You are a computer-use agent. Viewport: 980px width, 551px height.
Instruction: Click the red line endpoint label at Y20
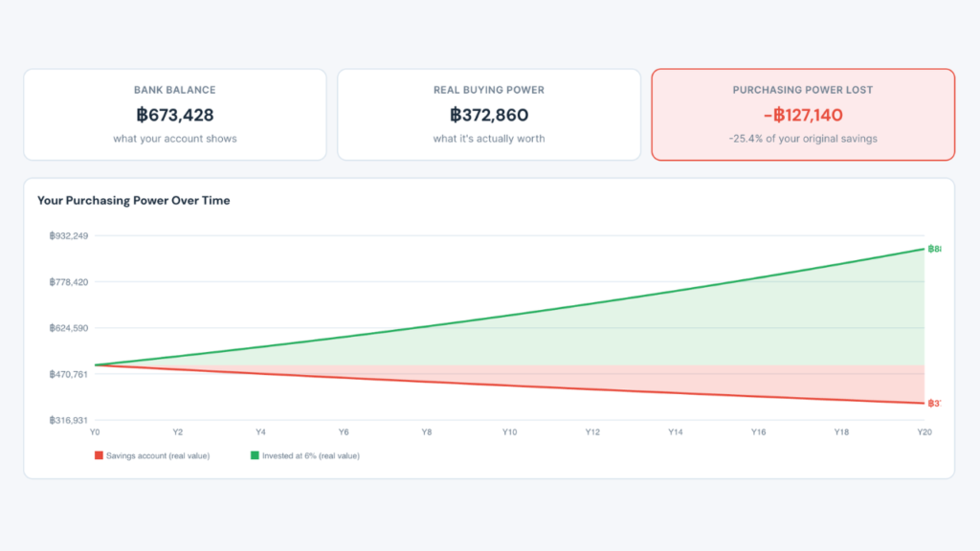tap(934, 404)
